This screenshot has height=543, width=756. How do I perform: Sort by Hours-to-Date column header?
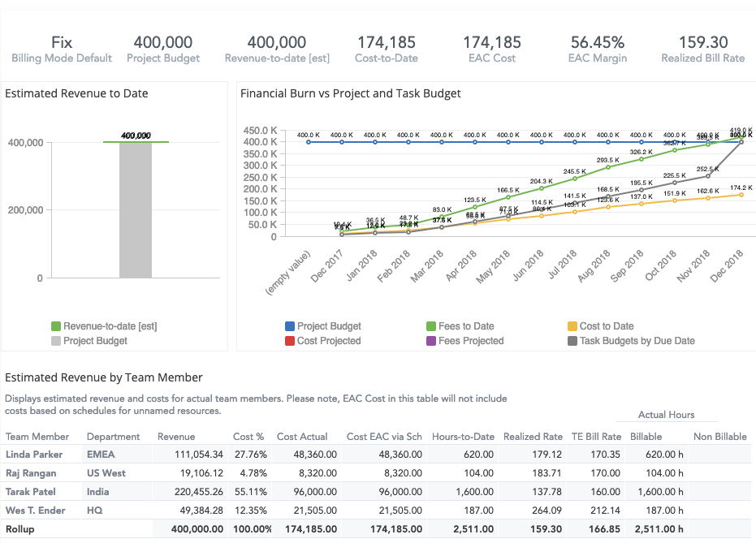tap(464, 437)
